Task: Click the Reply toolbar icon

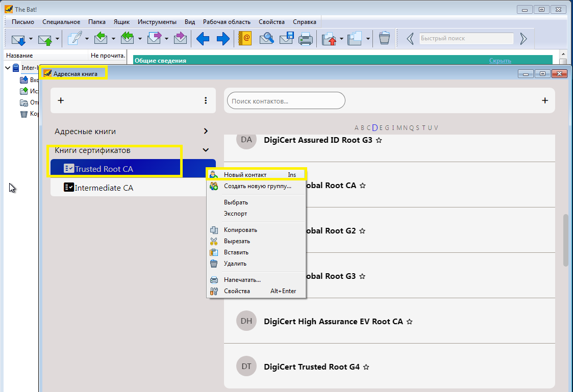Action: (101, 38)
